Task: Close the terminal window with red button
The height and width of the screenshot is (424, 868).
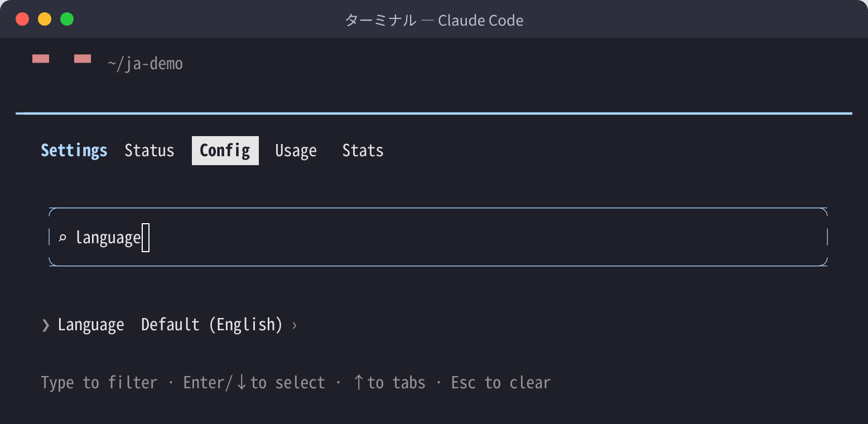Action: pos(22,19)
